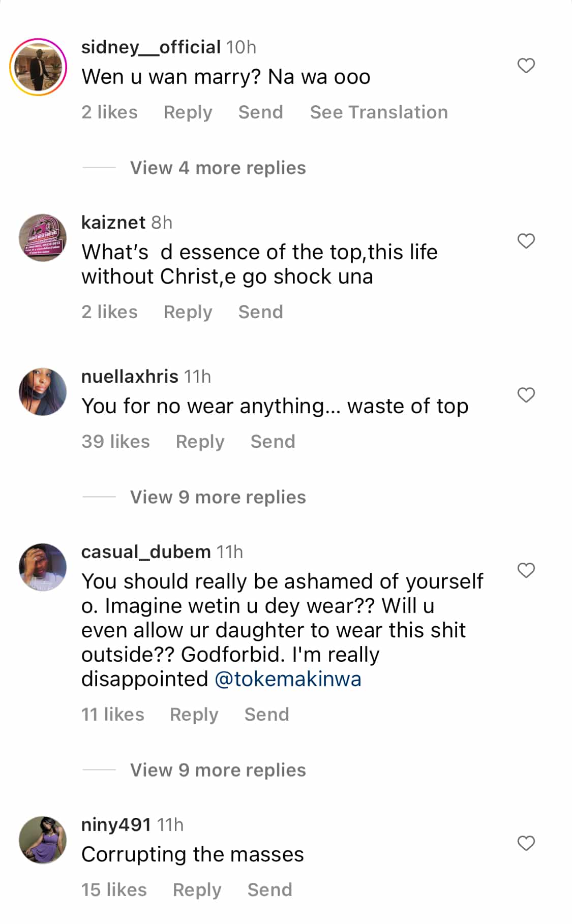The height and width of the screenshot is (924, 572).
Task: Reply to niny491's comment
Action: coord(197,890)
